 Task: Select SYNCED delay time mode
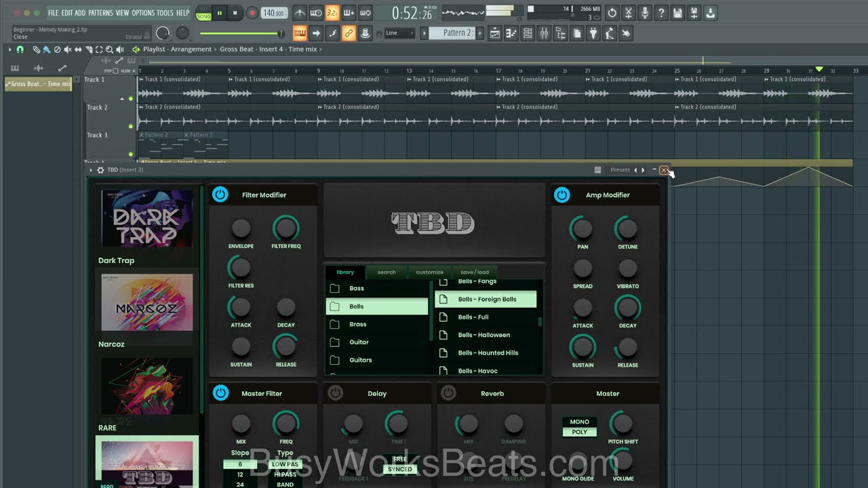pyautogui.click(x=400, y=469)
